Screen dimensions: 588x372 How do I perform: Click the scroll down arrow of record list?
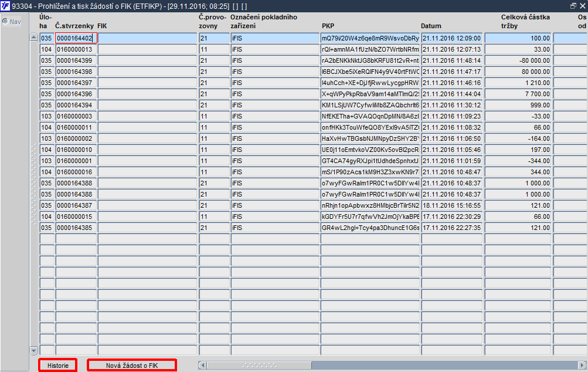(x=34, y=351)
